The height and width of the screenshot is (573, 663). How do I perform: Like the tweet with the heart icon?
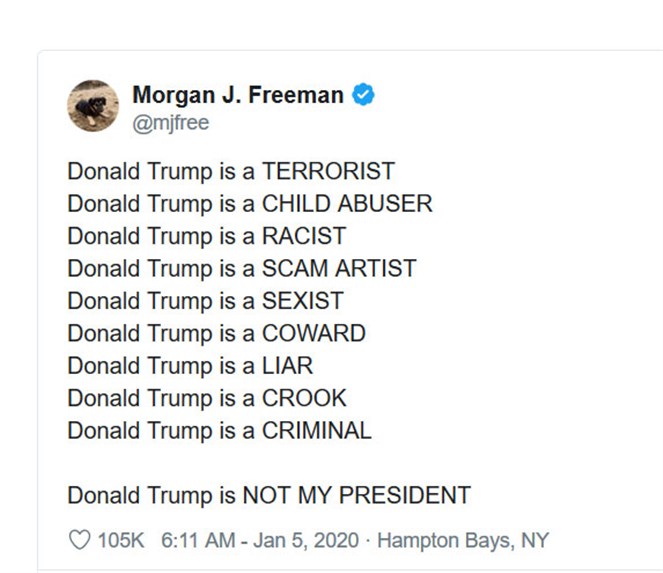tap(79, 540)
